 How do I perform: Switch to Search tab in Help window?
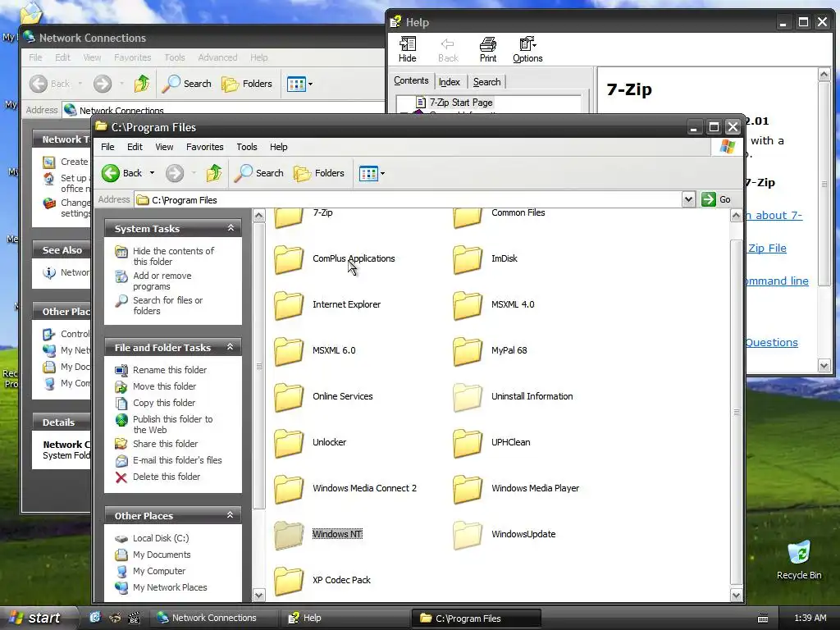point(487,82)
